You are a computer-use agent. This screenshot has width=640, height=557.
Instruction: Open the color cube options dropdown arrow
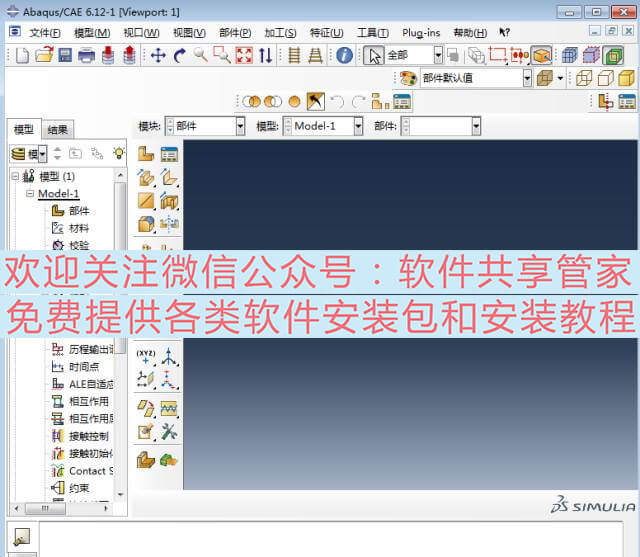coord(560,78)
